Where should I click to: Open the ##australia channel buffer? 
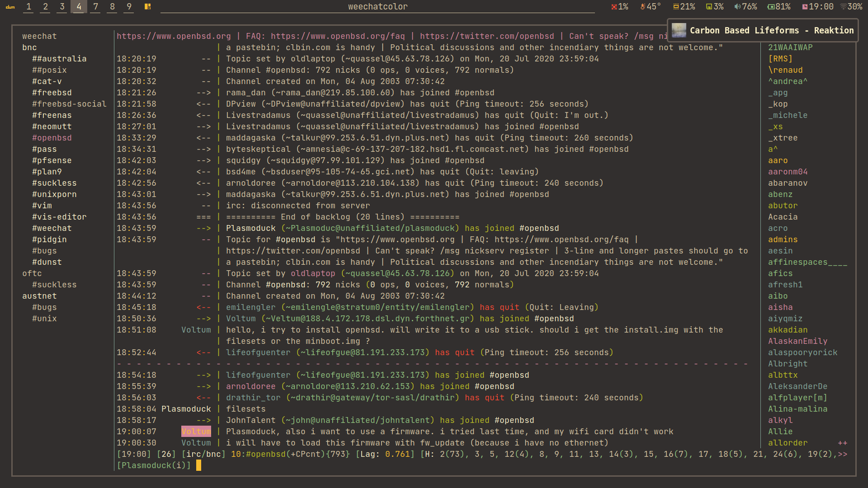pos(59,59)
